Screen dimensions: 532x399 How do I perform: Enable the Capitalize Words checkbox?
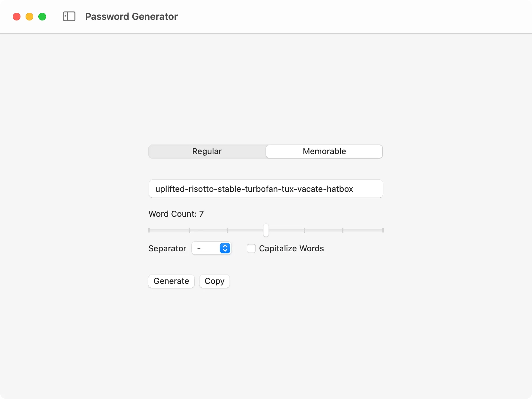pyautogui.click(x=251, y=248)
